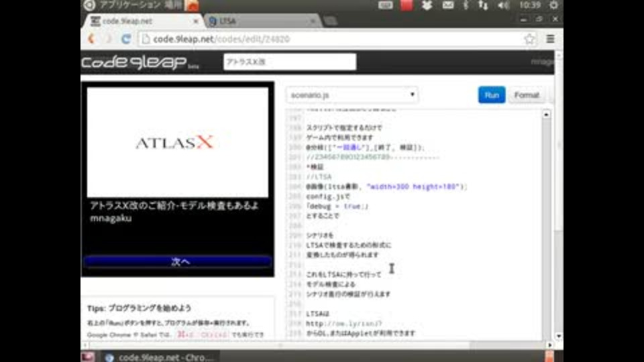Screen dimensions: 644x362
Task: Select the code.9leap.net - Chro... taskbar entry
Action: point(160,357)
